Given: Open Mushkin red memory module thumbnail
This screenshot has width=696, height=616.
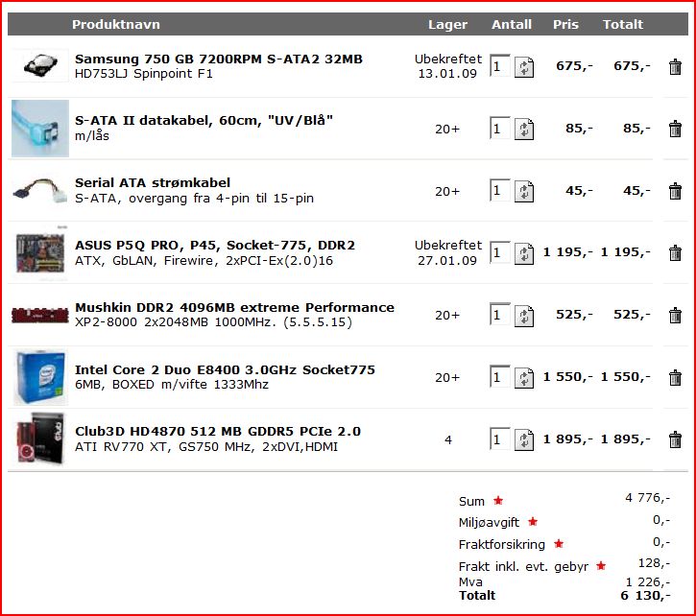Looking at the screenshot, I should (x=40, y=314).
